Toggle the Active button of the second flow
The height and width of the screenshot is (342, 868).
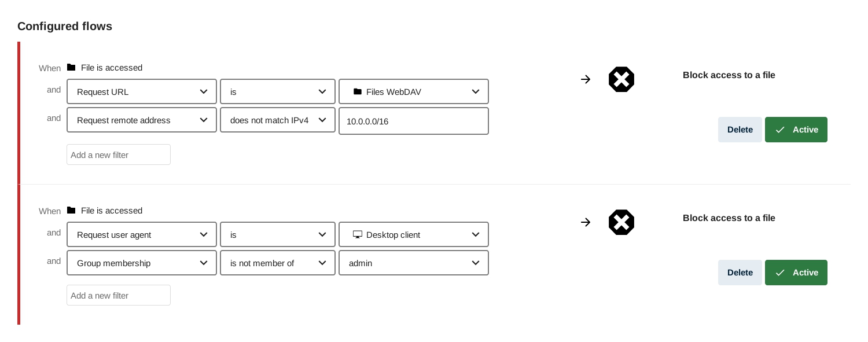(796, 273)
